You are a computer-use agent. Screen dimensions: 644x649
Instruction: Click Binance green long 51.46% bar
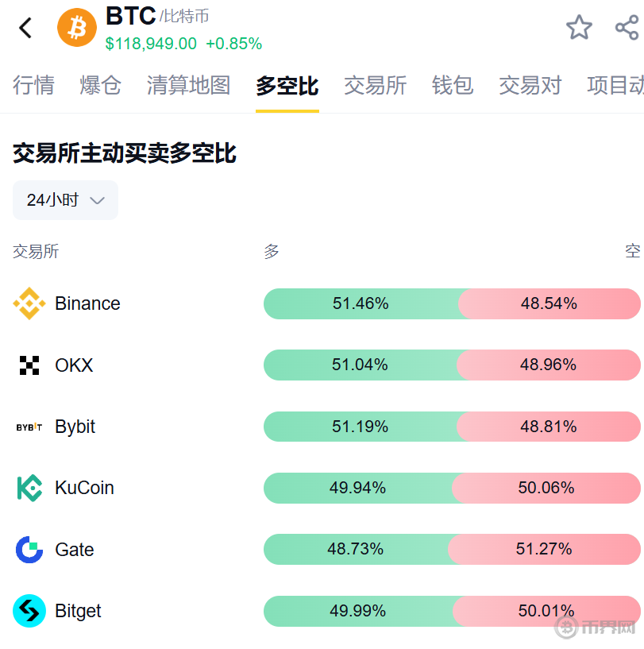coord(361,303)
